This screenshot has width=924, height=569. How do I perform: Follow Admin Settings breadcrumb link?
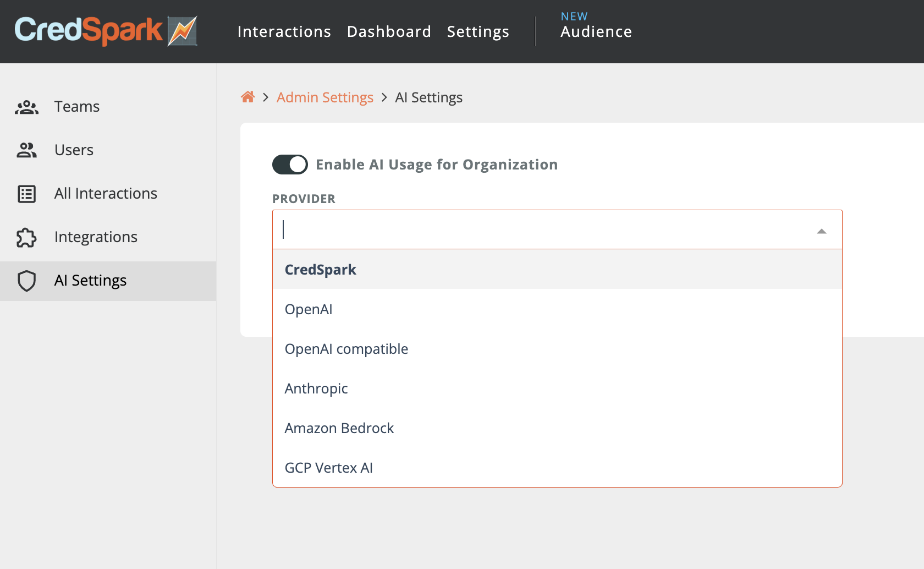point(324,97)
